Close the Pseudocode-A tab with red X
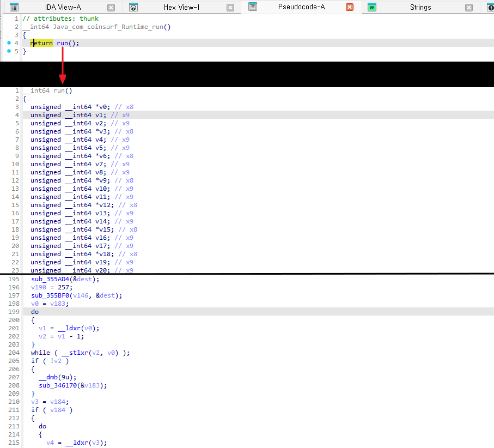Screen dimensions: 494x448 [x=350, y=7]
